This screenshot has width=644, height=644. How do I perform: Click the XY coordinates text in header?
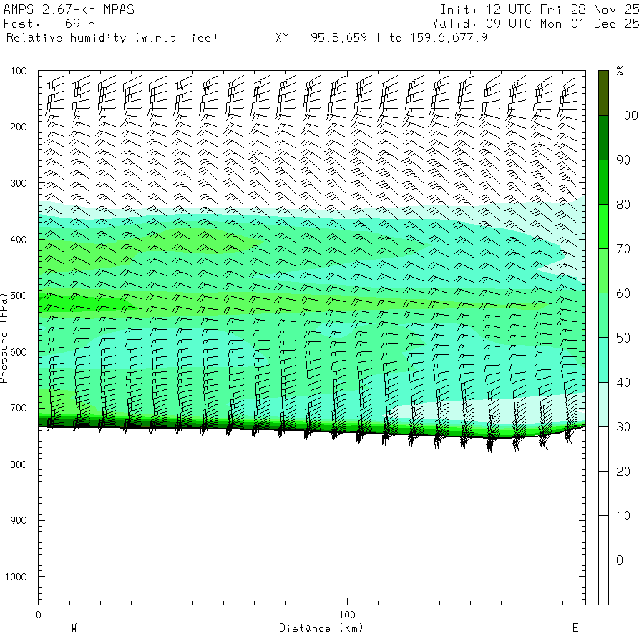point(381,37)
